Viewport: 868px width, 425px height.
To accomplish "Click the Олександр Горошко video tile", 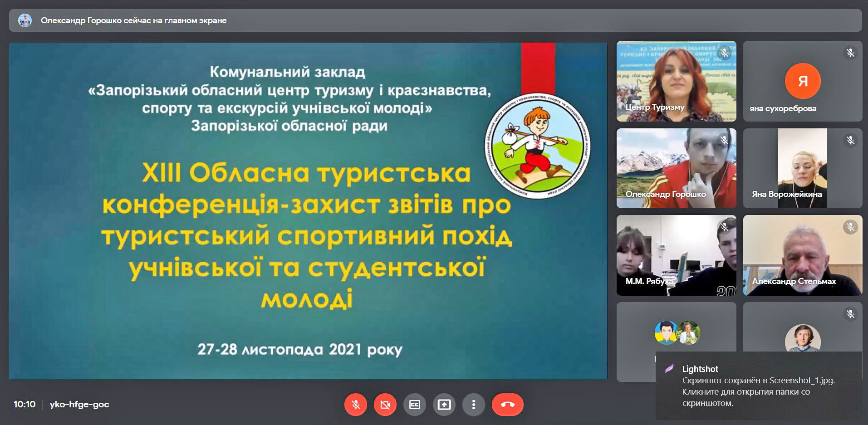I will coord(676,168).
